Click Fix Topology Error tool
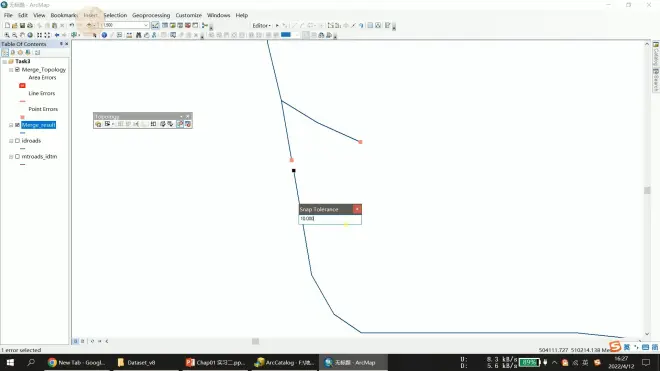660x371 pixels. point(180,124)
